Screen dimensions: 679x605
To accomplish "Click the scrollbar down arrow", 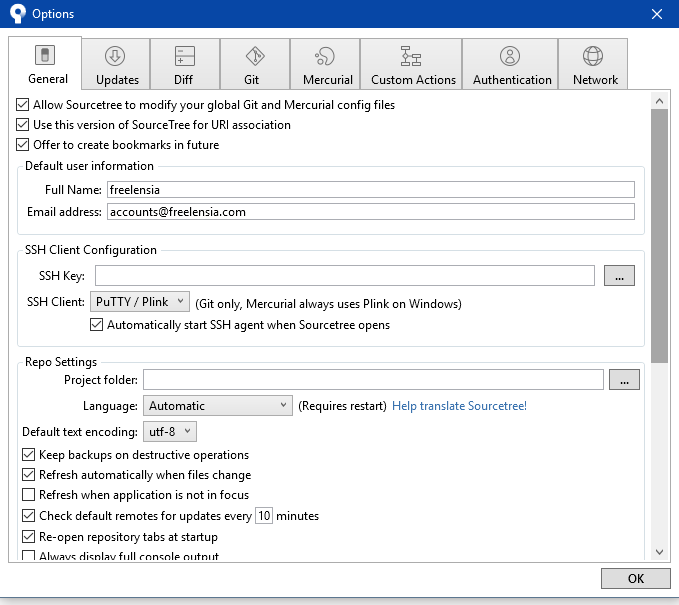I will click(660, 552).
